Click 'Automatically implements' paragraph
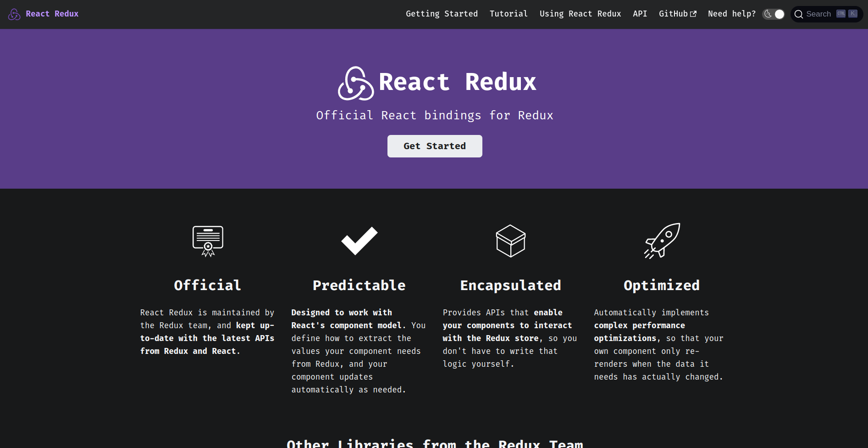 pos(659,344)
